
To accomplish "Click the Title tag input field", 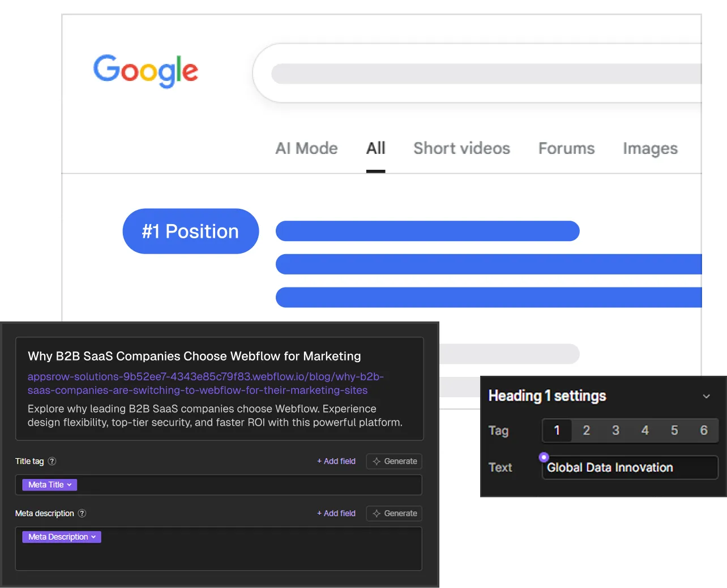I will point(219,485).
